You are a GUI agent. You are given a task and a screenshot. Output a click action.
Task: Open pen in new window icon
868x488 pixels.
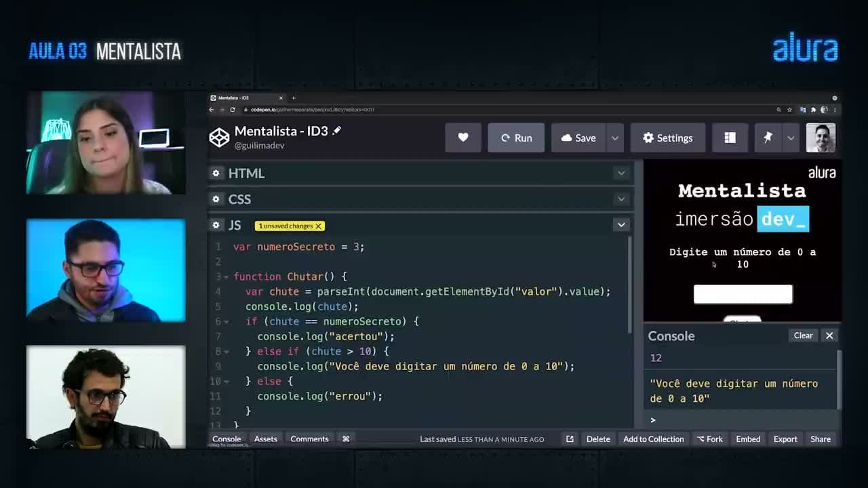tap(570, 439)
